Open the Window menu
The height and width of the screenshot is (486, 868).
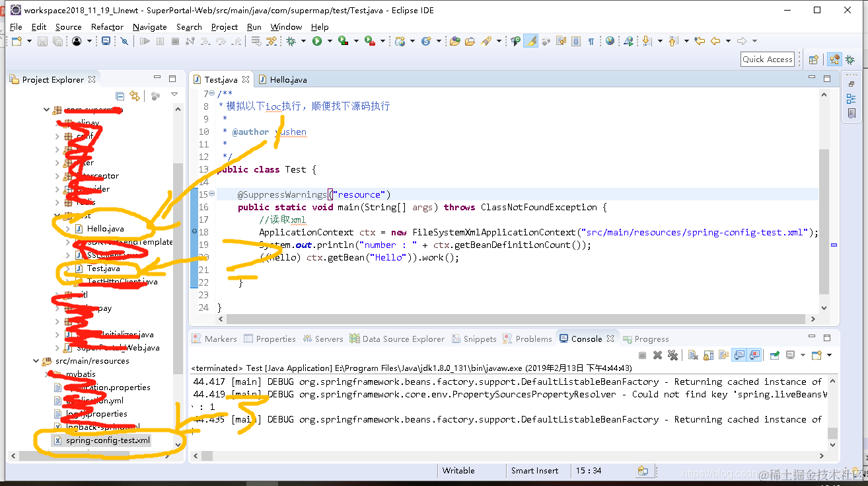tap(286, 26)
